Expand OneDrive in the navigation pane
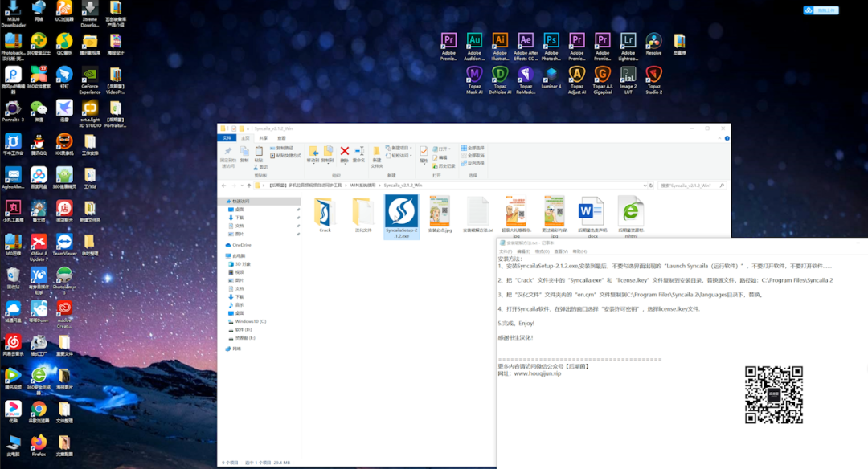The width and height of the screenshot is (868, 469). (x=223, y=245)
